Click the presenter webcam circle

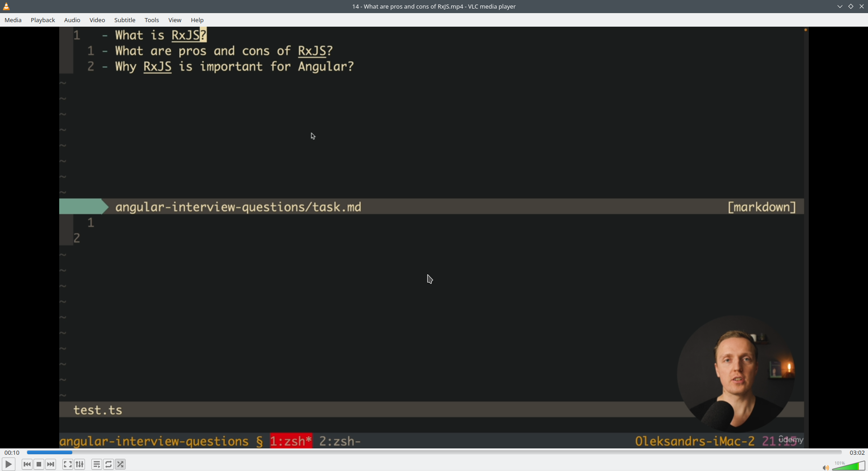[x=736, y=374]
